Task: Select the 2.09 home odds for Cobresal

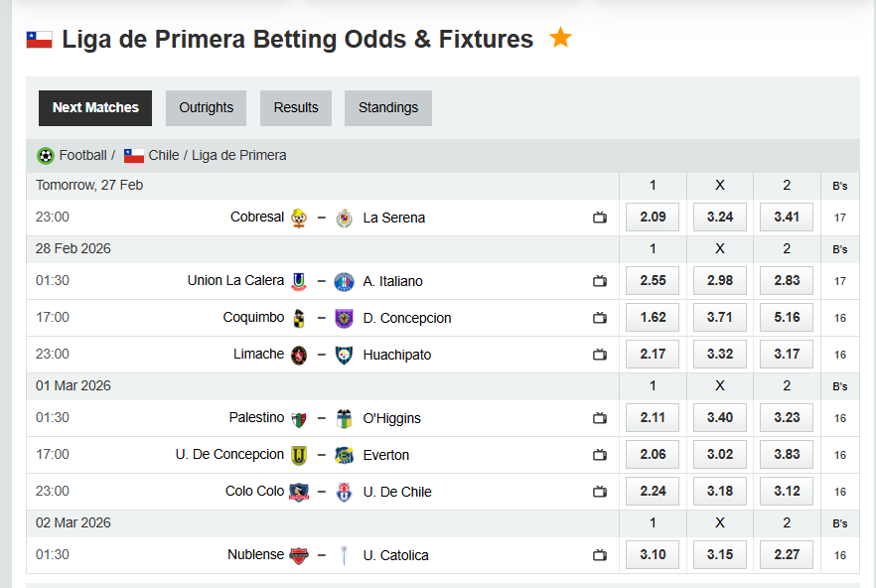Action: [652, 217]
